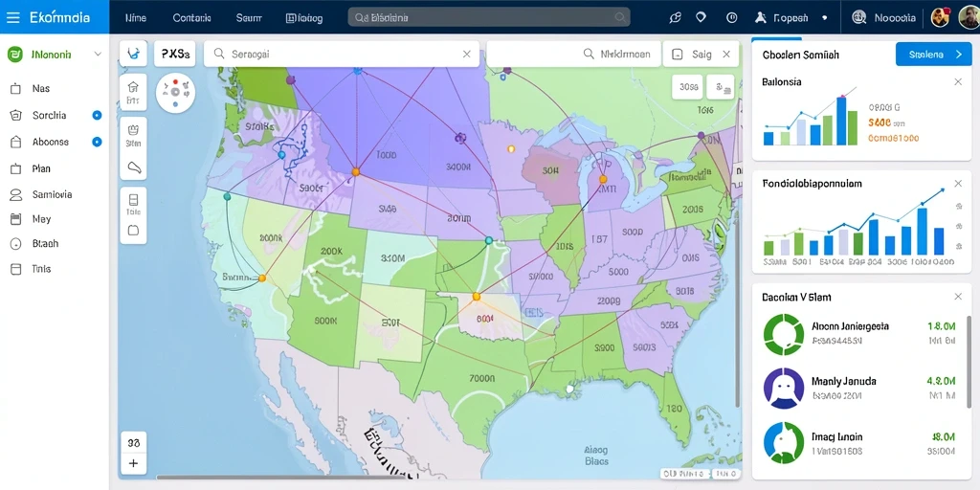The width and height of the screenshot is (980, 490).
Task: Open the Fopash account dropdown
Action: click(x=791, y=18)
